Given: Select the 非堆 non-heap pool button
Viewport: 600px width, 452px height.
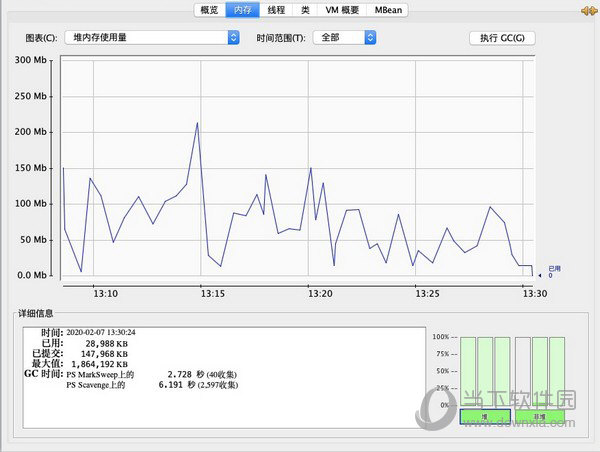Looking at the screenshot, I should click(540, 416).
